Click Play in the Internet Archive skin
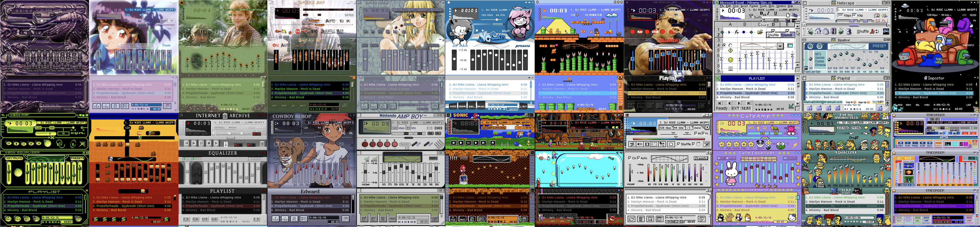The image size is (980, 227). pos(194,143)
